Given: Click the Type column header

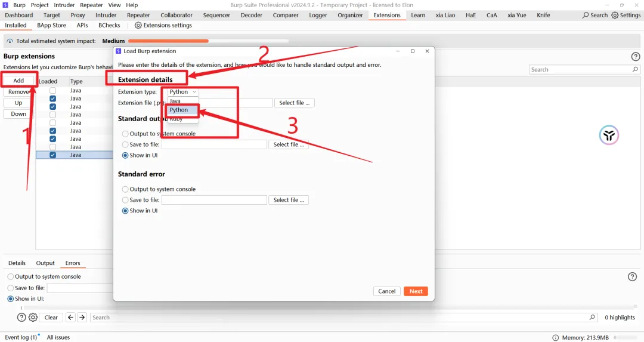Looking at the screenshot, I should 76,81.
